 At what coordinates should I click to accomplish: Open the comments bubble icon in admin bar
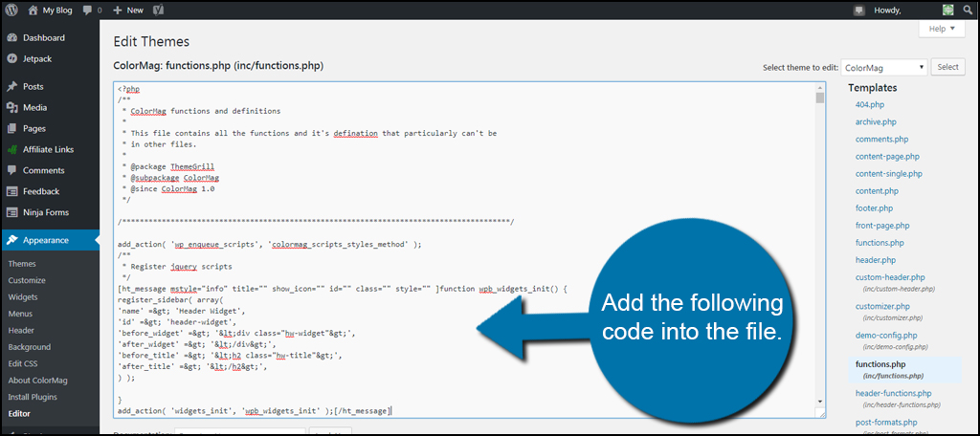click(85, 10)
